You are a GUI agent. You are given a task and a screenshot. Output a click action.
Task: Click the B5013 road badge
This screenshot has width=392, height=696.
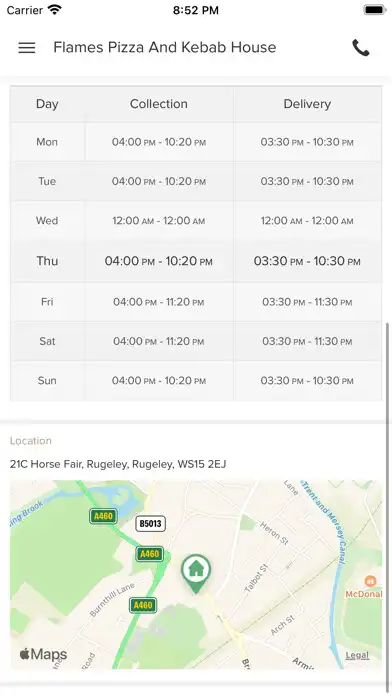click(x=150, y=524)
